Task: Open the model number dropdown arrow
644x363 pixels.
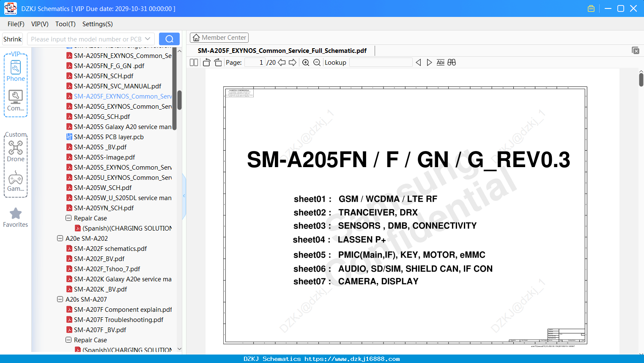Action: pyautogui.click(x=148, y=39)
